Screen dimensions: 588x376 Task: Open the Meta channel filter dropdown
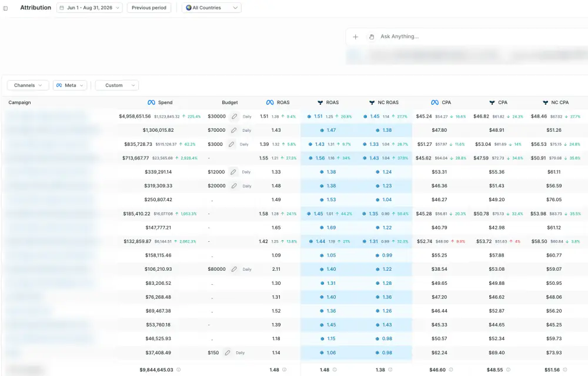70,85
